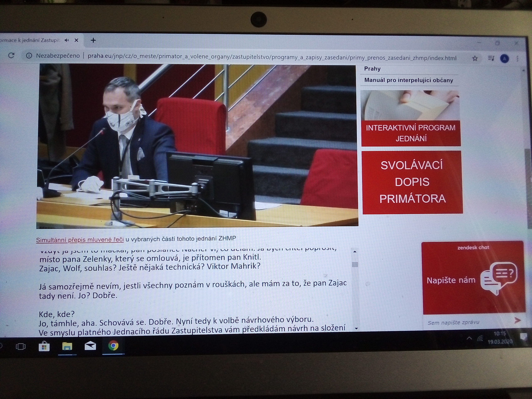Click transcript line 'Jo, támhle, aha. Schovává se.'
This screenshot has width=532, height=399.
[x=176, y=321]
